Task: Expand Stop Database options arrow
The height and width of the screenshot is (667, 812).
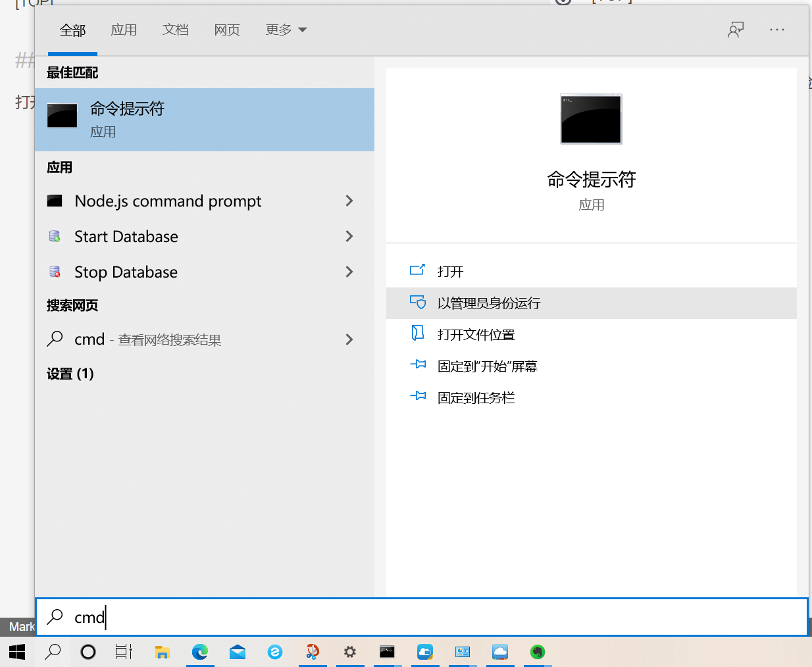Action: (349, 272)
